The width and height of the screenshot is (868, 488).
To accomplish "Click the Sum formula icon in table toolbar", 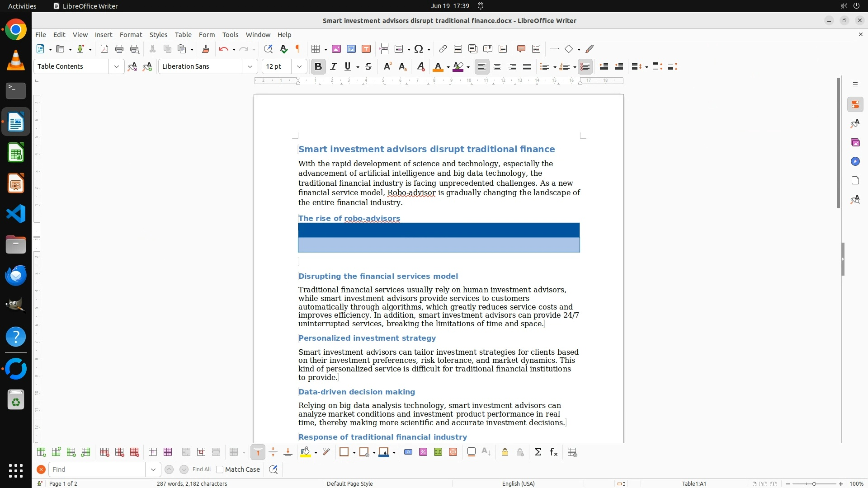I will [538, 452].
